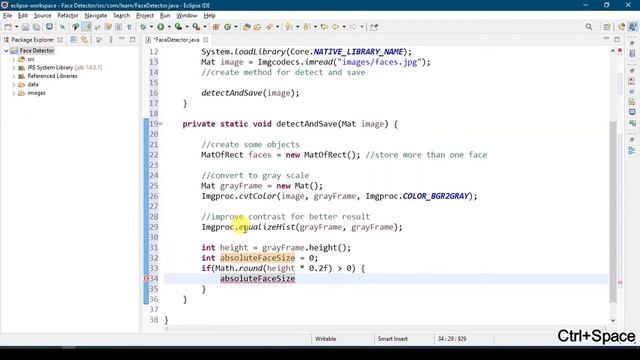640x360 pixels.
Task: Click the External Tools run icon
Action: [x=196, y=27]
